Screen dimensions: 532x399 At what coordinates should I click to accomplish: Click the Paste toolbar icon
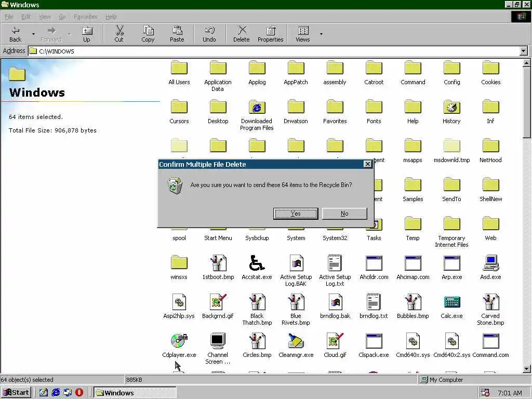coord(177,31)
